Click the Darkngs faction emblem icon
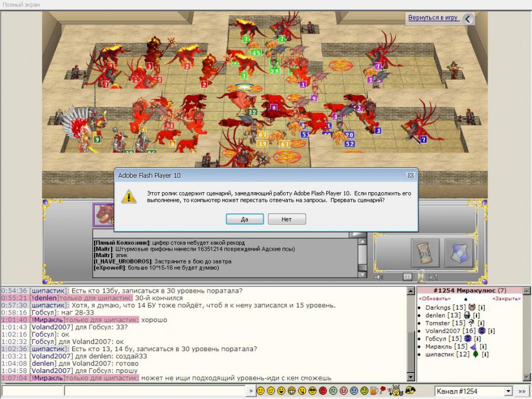 [x=472, y=307]
